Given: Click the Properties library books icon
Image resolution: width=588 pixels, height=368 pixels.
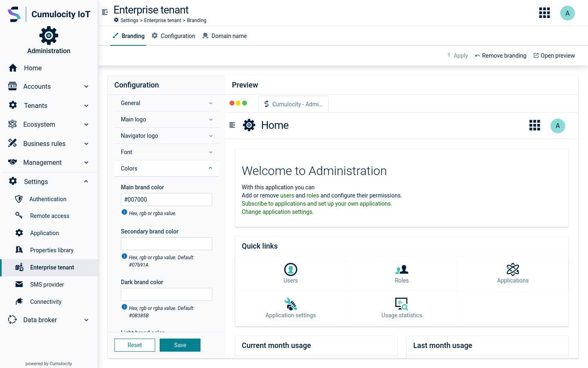Looking at the screenshot, I should click(19, 250).
